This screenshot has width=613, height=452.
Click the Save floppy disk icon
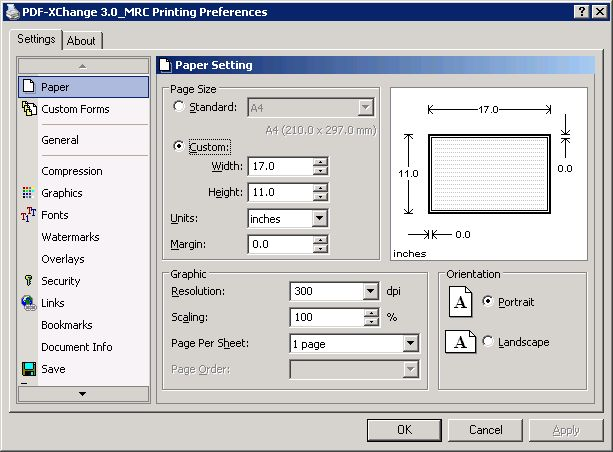pyautogui.click(x=29, y=369)
